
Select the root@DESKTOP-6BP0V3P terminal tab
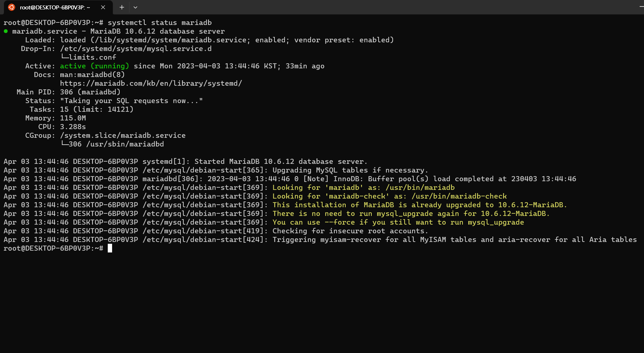click(x=54, y=7)
